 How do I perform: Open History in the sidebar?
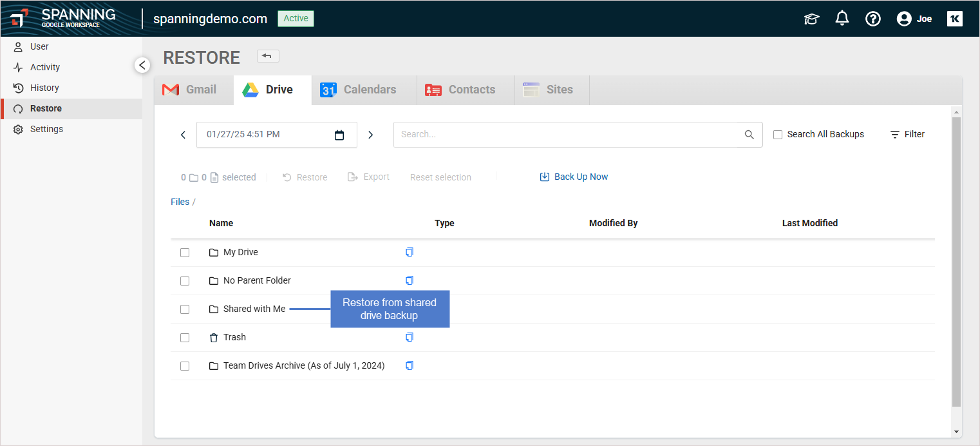[x=44, y=88]
